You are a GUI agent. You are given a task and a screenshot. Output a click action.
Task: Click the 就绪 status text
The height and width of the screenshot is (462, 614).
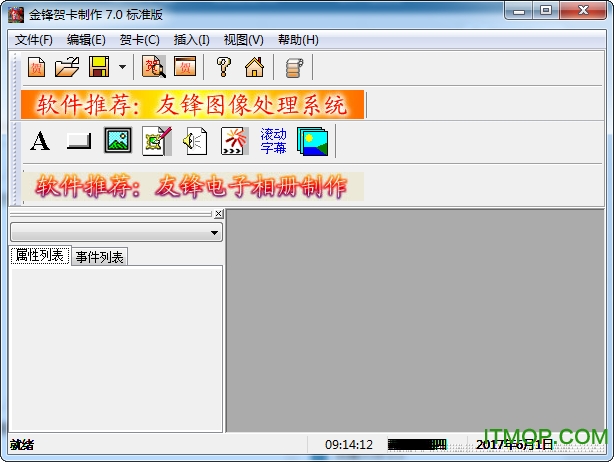(x=22, y=445)
